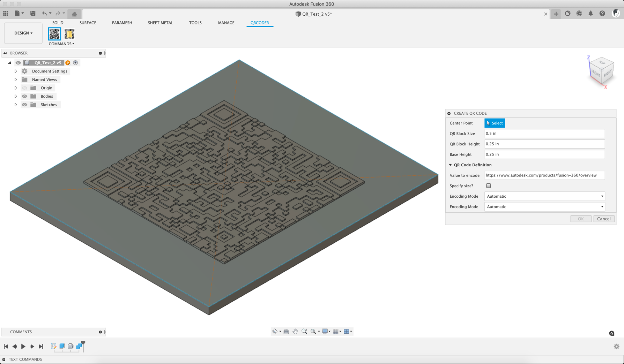
Task: Open the QRCODER ribbon tab
Action: click(x=260, y=23)
